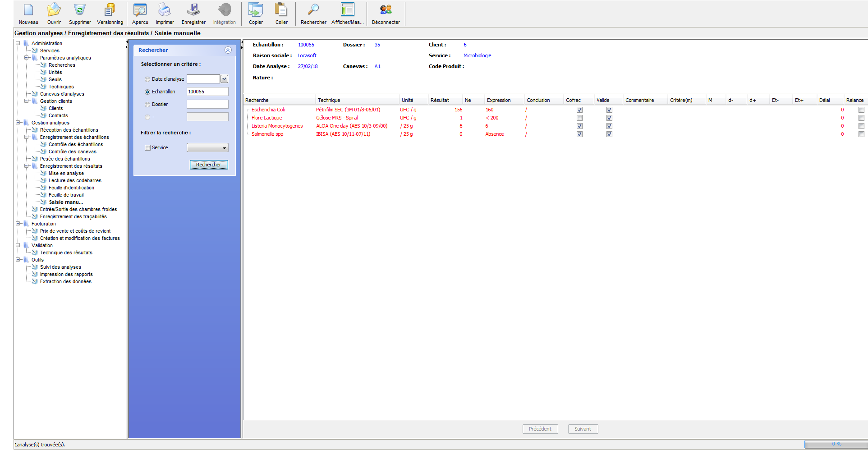868x450 pixels.
Task: Save with the Enregistrer icon
Action: [193, 10]
